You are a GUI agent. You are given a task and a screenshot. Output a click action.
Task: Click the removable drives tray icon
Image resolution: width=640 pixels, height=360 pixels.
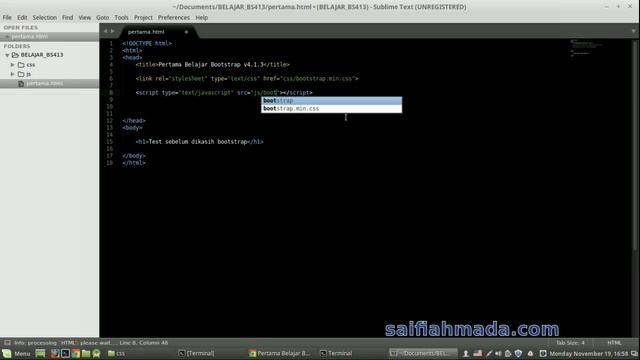[508, 353]
